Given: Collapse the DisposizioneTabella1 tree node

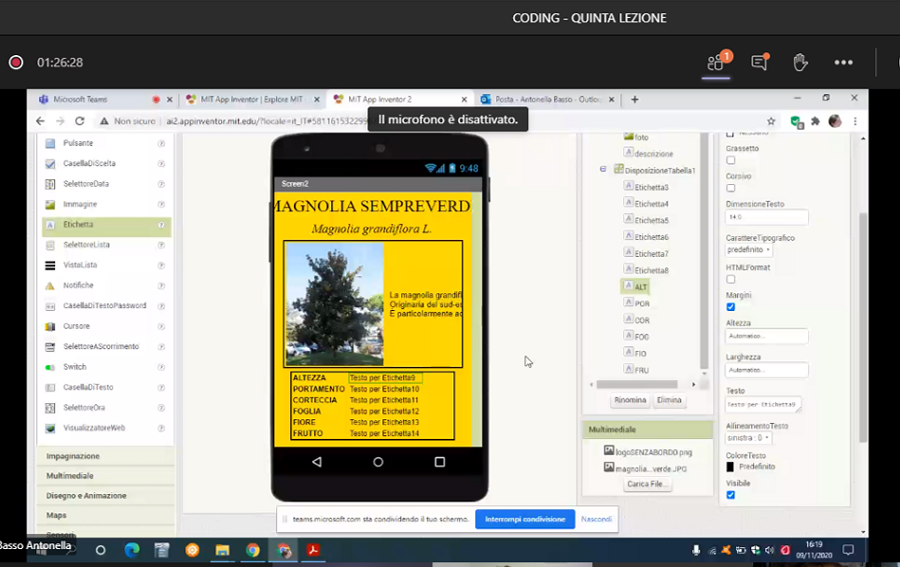Looking at the screenshot, I should click(x=603, y=170).
